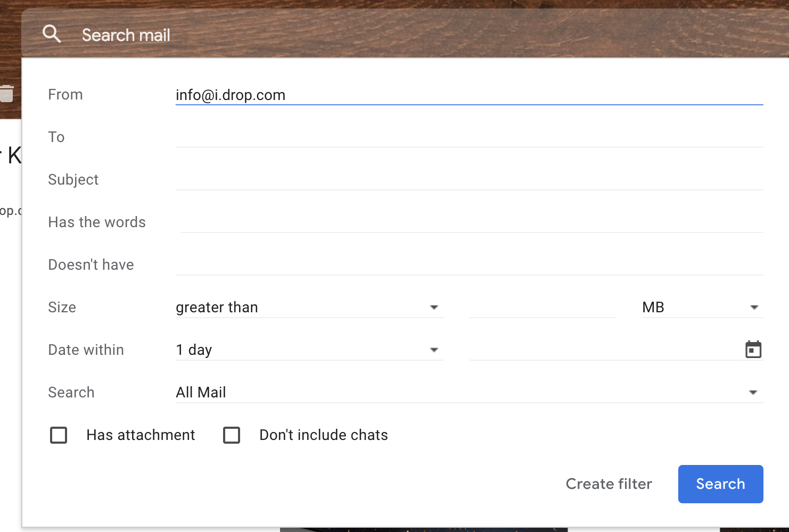
Task: Focus the From field with info@i.drop.com
Action: pyautogui.click(x=469, y=95)
